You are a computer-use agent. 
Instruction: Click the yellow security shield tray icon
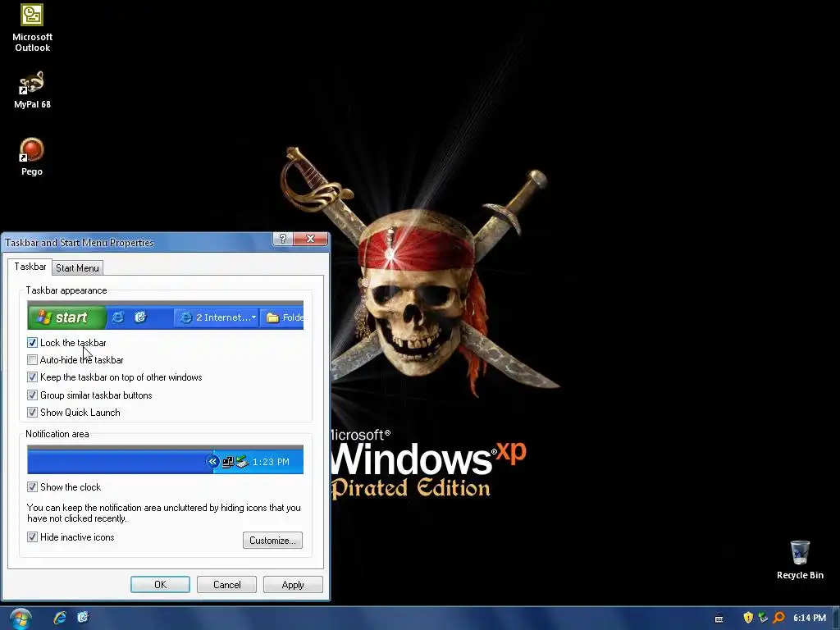click(x=748, y=618)
